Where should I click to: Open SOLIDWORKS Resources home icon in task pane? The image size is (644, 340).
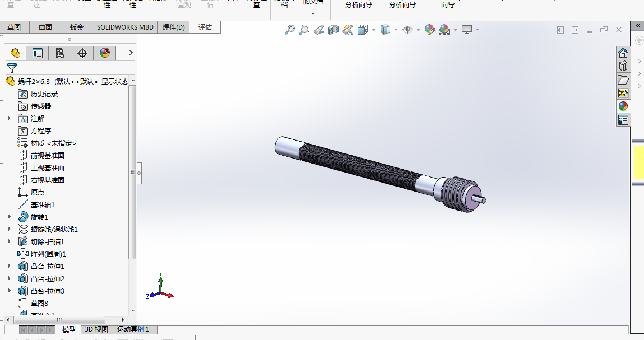(623, 53)
